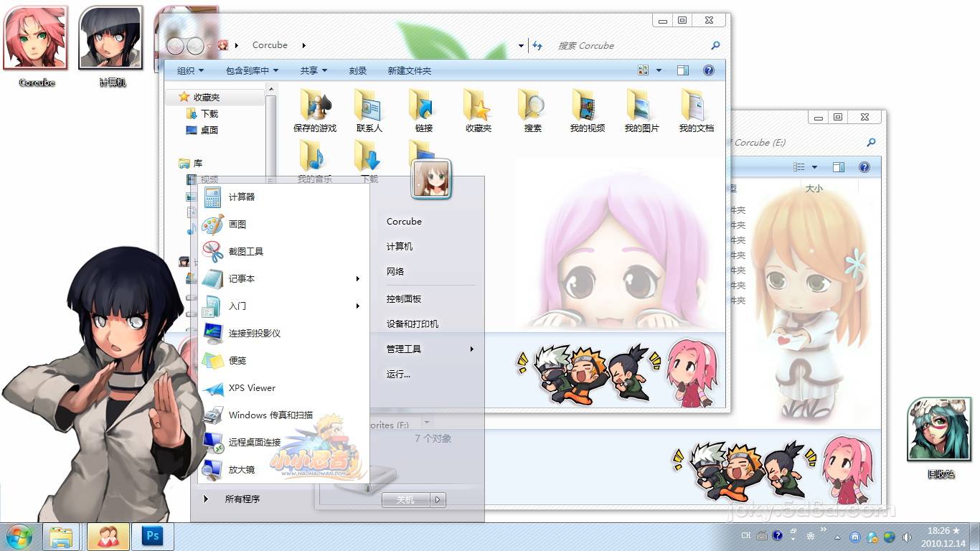Click the refresh button beside address bar

point(537,45)
